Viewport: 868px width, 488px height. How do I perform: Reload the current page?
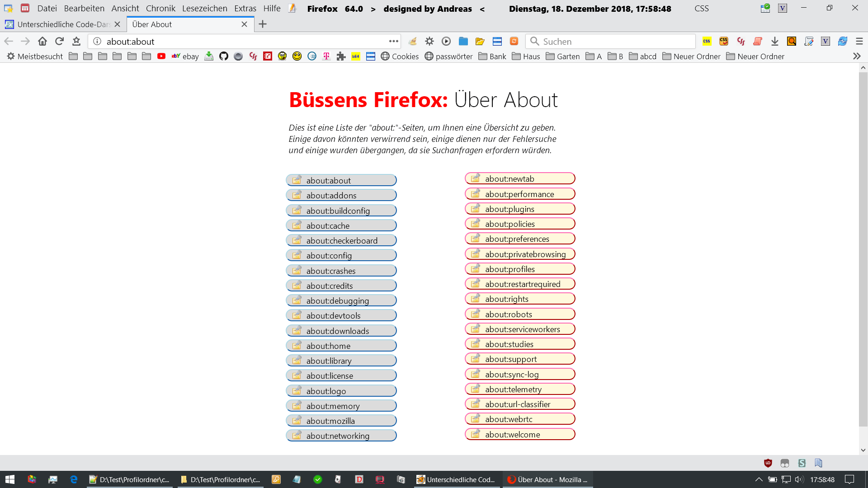(59, 41)
